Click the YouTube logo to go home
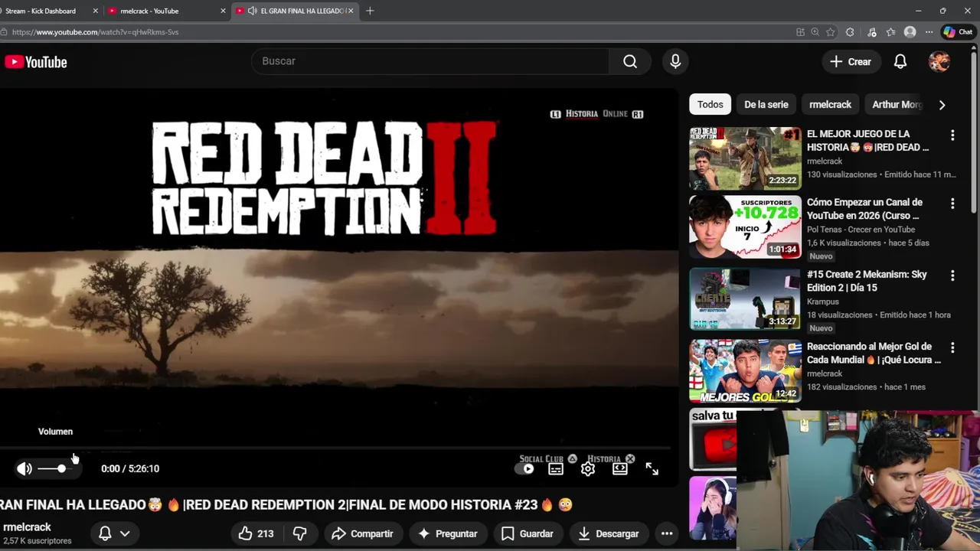The image size is (980, 551). [36, 62]
